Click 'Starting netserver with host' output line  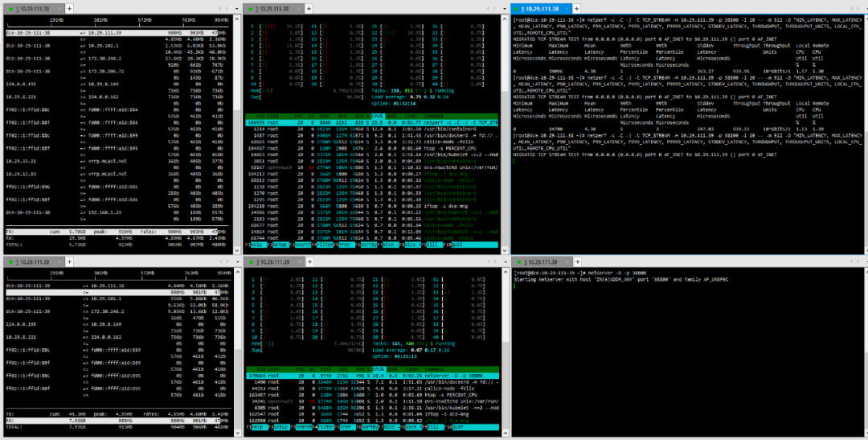[621, 280]
